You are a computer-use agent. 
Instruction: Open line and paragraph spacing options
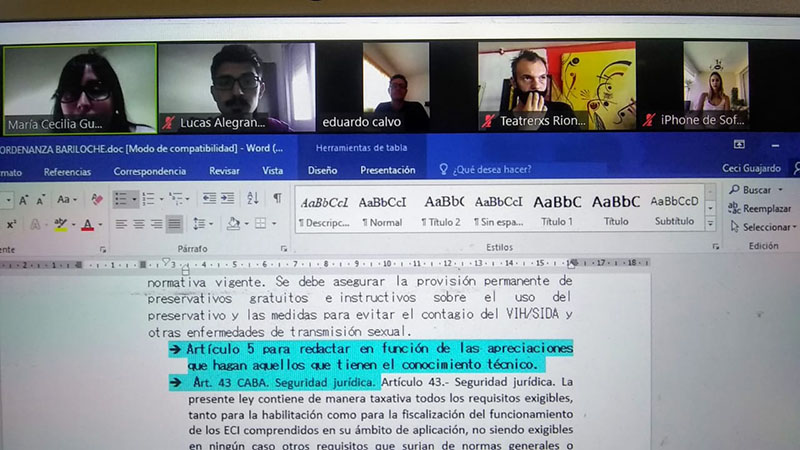(199, 223)
